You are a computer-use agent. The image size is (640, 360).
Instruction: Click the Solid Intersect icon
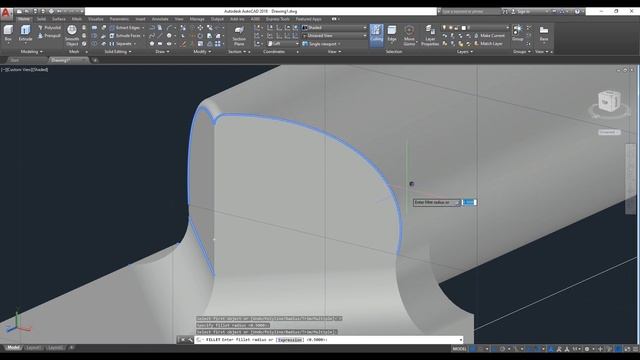[94, 44]
